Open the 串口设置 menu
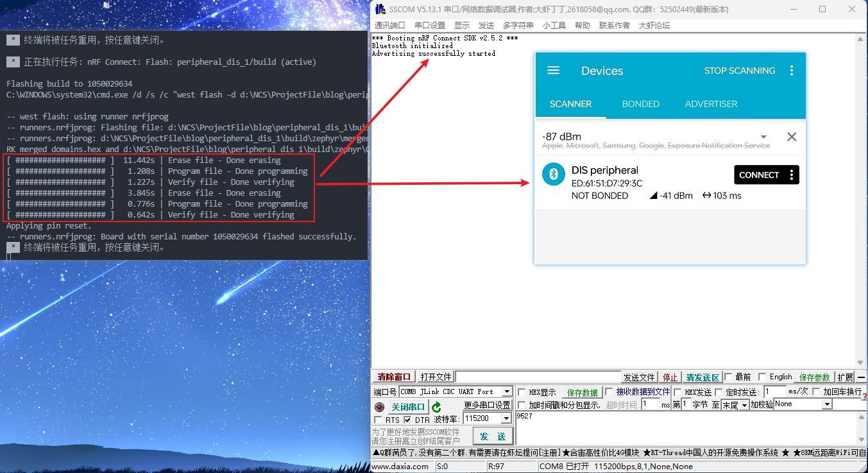Image resolution: width=868 pixels, height=473 pixels. (430, 26)
